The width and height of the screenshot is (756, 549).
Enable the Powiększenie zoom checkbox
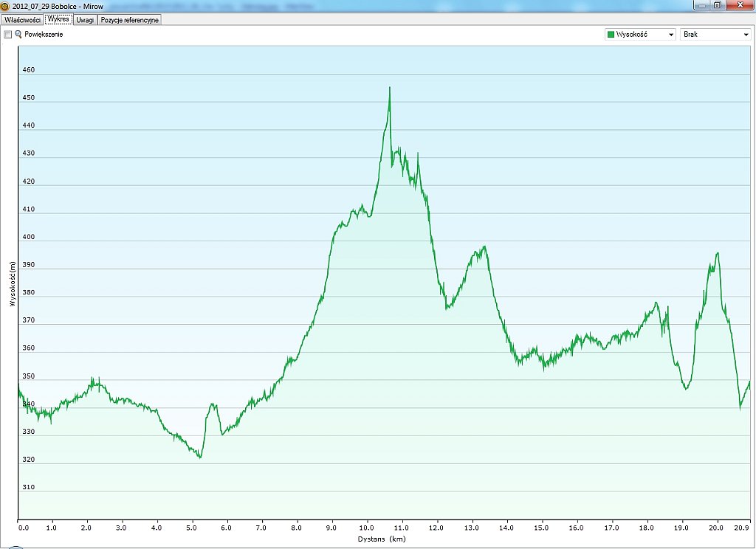coord(8,35)
